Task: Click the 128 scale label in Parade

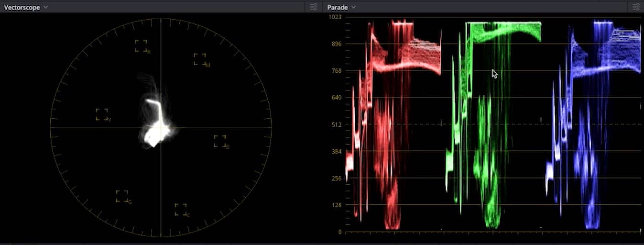Action: (337, 205)
